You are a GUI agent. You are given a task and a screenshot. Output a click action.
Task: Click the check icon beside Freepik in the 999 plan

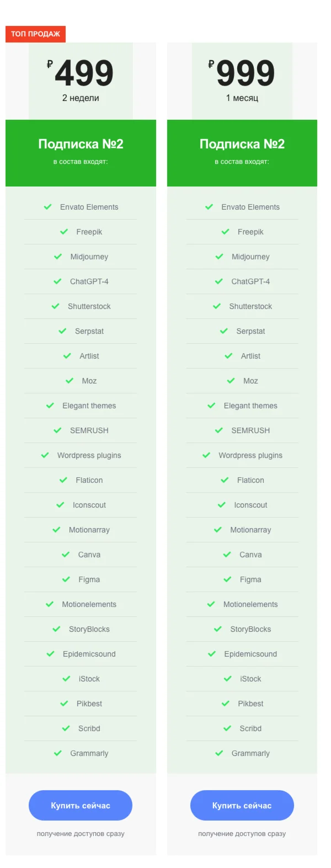click(225, 232)
